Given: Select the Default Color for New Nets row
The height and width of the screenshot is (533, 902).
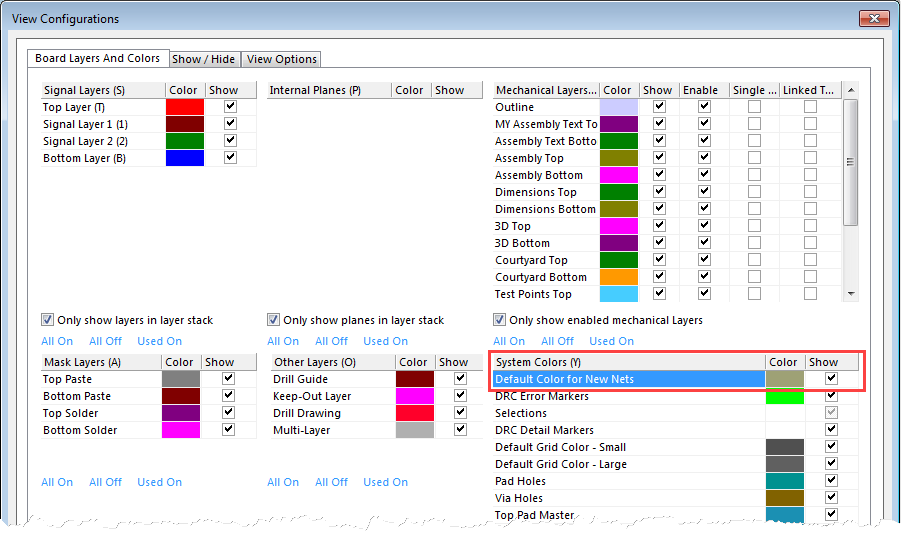Looking at the screenshot, I should 629,379.
